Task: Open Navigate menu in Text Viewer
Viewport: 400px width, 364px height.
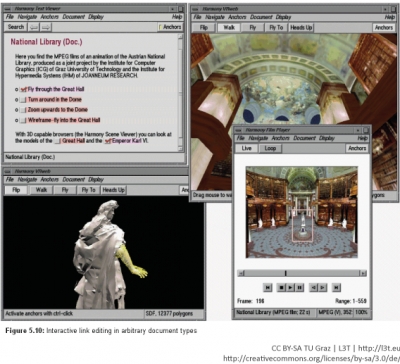Action: click(x=27, y=17)
